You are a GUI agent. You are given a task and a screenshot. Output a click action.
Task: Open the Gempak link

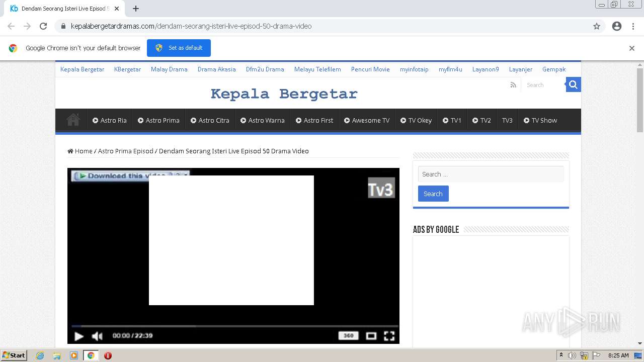click(554, 69)
